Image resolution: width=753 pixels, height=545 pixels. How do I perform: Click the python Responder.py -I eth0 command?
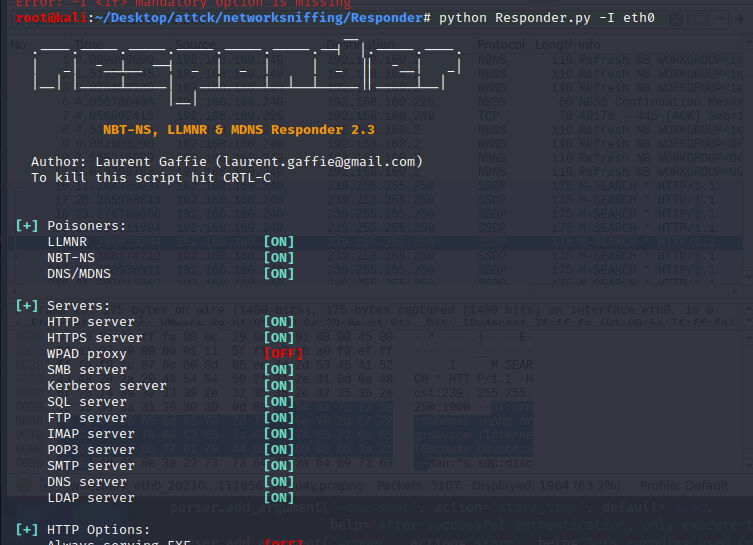click(x=547, y=18)
